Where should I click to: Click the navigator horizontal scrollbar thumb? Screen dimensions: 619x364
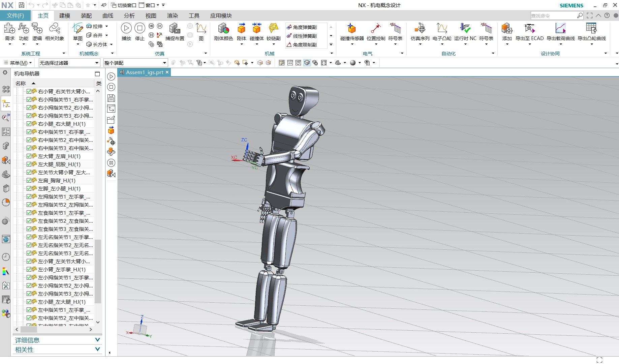tap(29, 329)
